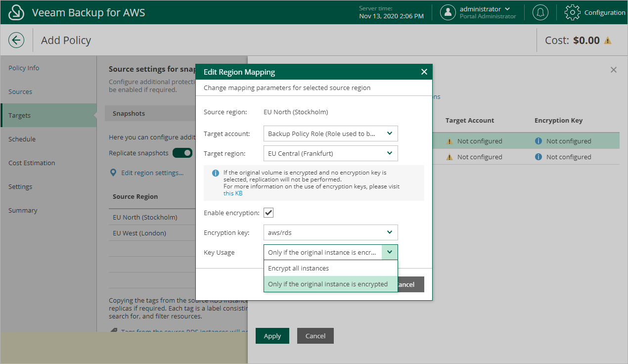The width and height of the screenshot is (628, 364).
Task: Open Configuration gear settings
Action: [572, 12]
